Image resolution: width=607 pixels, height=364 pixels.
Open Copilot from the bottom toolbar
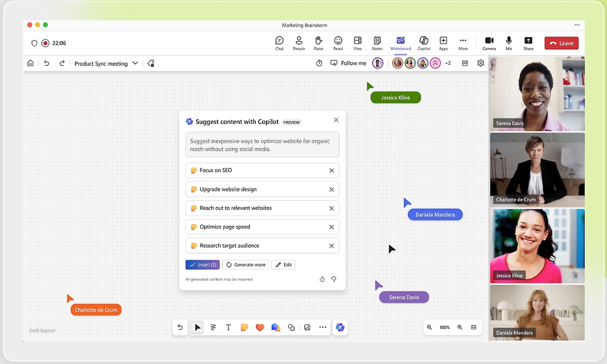click(x=340, y=327)
